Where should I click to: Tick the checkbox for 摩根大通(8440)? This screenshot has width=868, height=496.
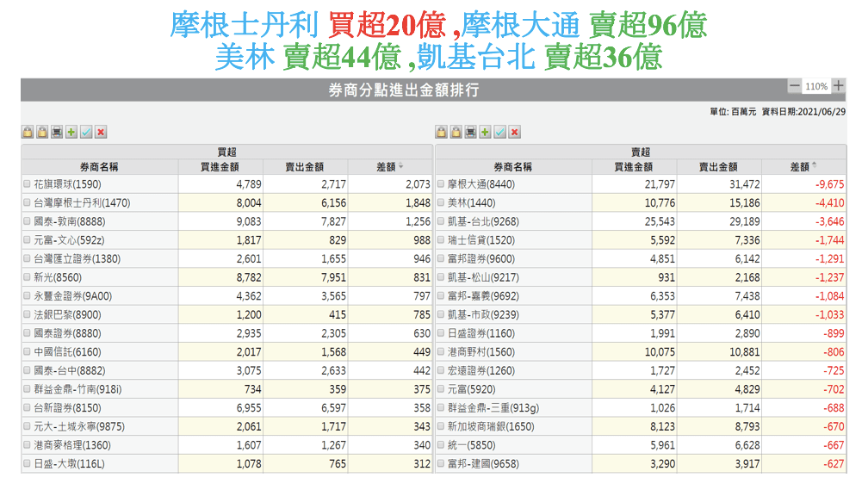click(x=441, y=184)
